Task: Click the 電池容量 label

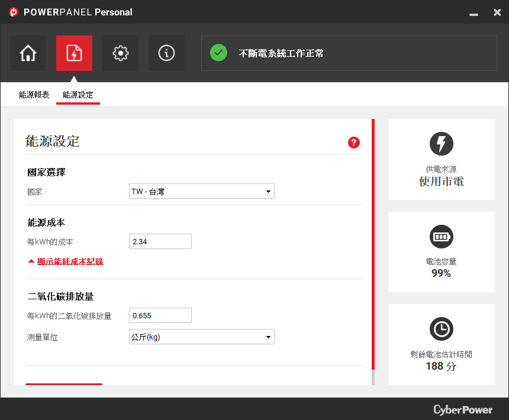Action: click(441, 261)
